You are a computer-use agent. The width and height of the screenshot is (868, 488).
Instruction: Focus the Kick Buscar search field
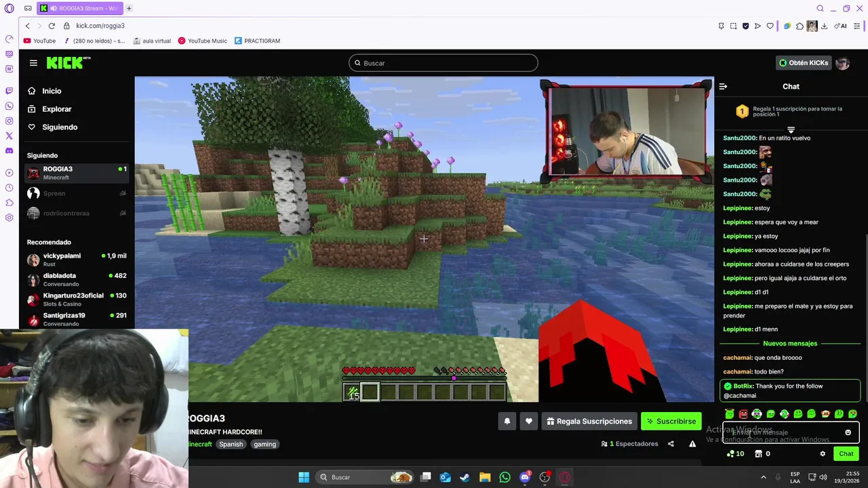(443, 63)
